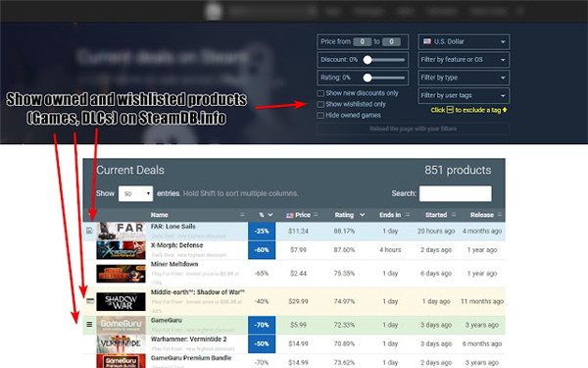Enable Show new discounts only checkbox
Image resolution: width=588 pixels, height=368 pixels.
pos(320,93)
